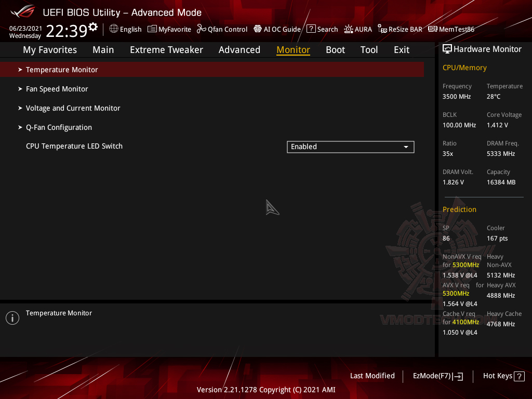Open Voltage and Current Monitor

(x=73, y=108)
